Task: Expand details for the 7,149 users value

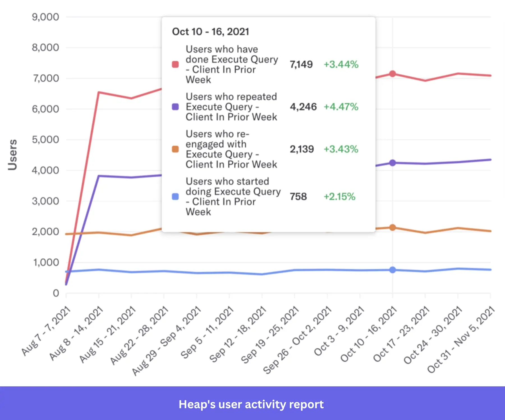Action: tap(301, 64)
